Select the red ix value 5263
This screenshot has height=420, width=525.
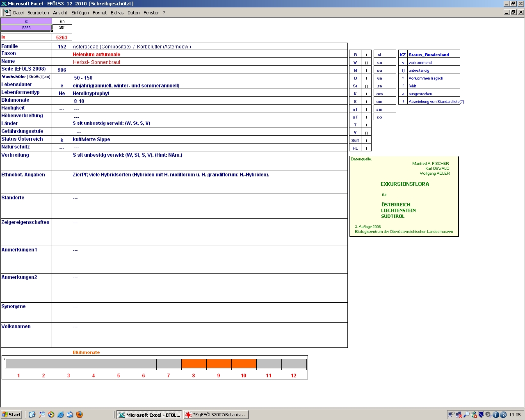pyautogui.click(x=62, y=37)
